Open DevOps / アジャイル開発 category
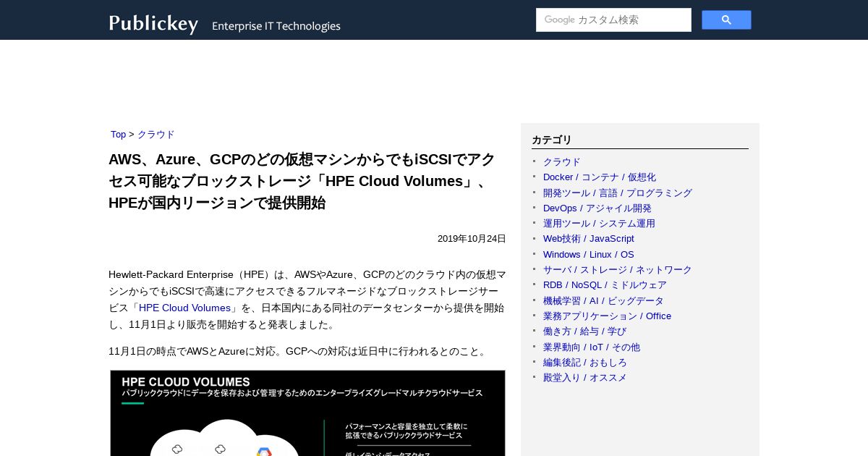868x456 pixels. [x=597, y=208]
